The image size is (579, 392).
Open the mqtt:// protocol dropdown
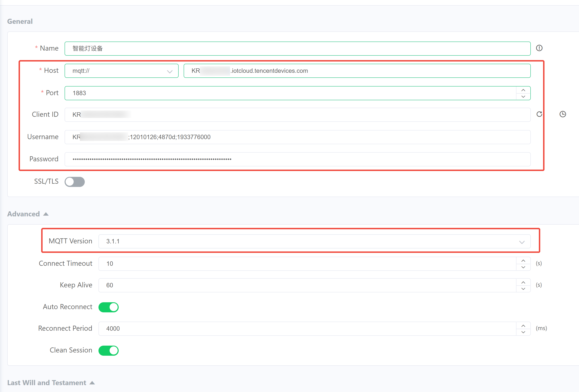[121, 71]
